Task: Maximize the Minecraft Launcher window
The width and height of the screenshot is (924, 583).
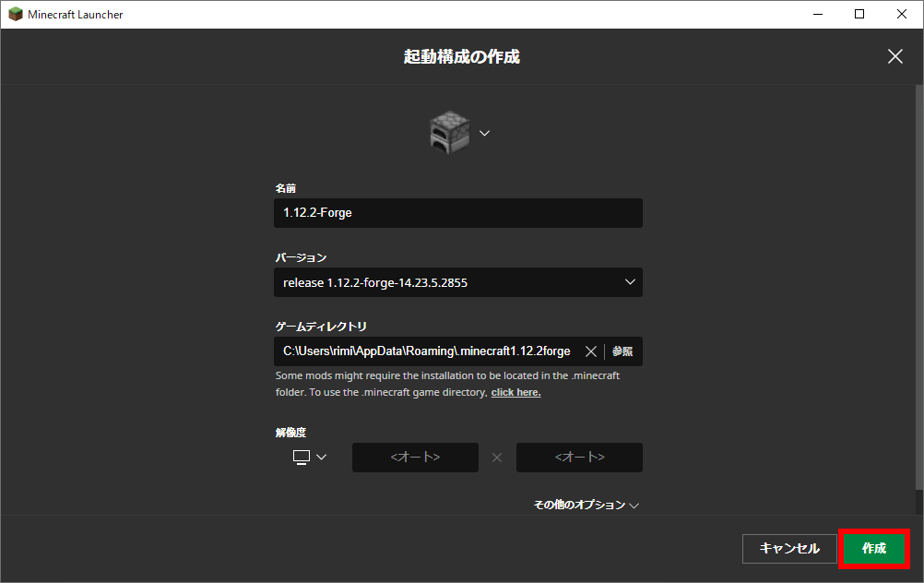Action: point(859,14)
